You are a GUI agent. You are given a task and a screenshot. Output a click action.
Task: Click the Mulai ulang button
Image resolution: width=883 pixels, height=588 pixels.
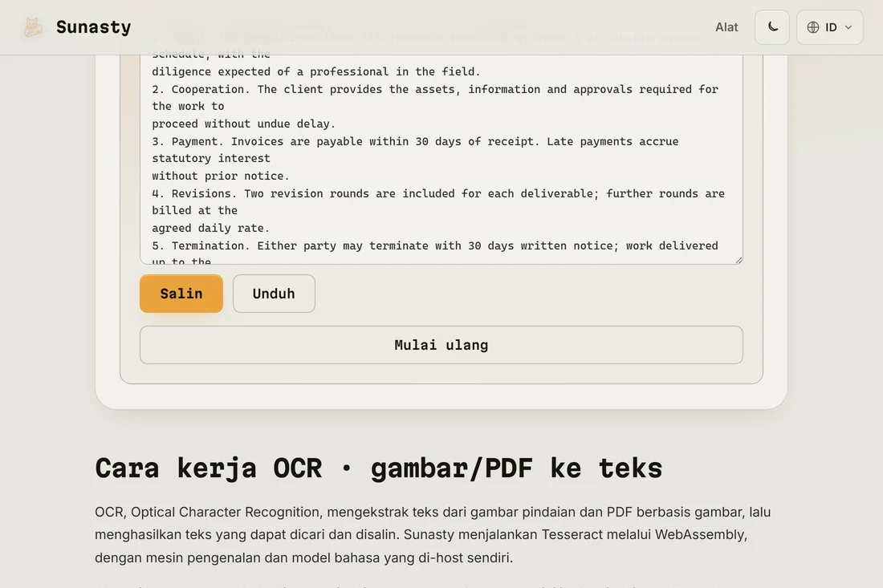[x=441, y=345]
